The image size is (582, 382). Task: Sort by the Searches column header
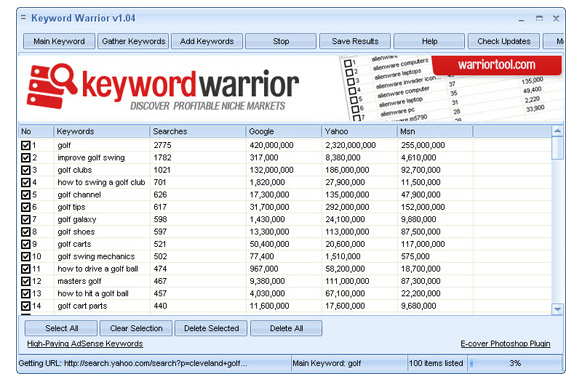pos(198,131)
